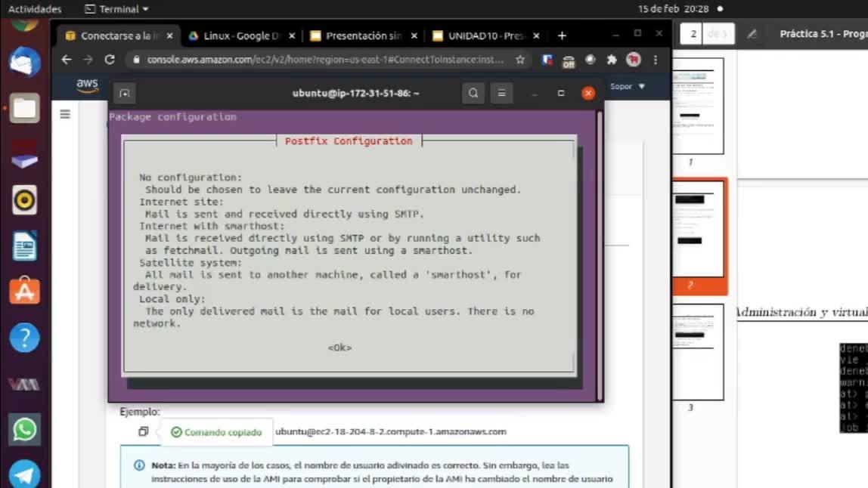Expand the AWS Soporte dropdown

[x=628, y=86]
